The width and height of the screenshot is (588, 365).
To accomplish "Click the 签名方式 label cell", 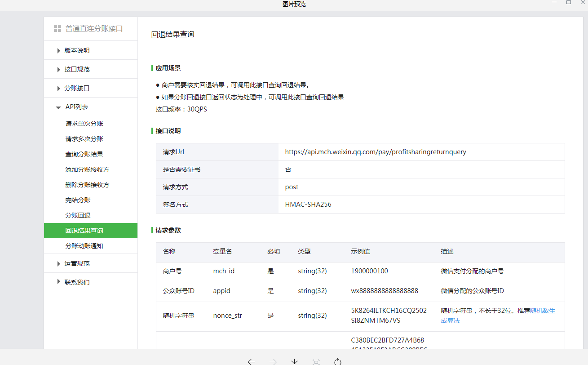I will tap(217, 205).
